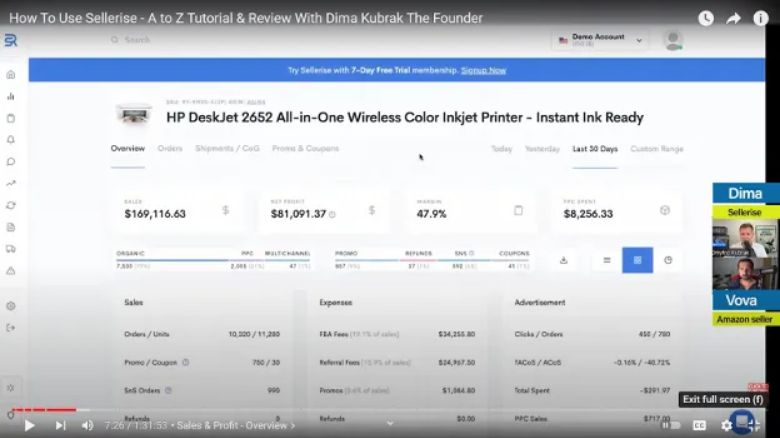780x438 pixels.
Task: Click the $81,091.37 net profit value
Action: click(x=298, y=214)
